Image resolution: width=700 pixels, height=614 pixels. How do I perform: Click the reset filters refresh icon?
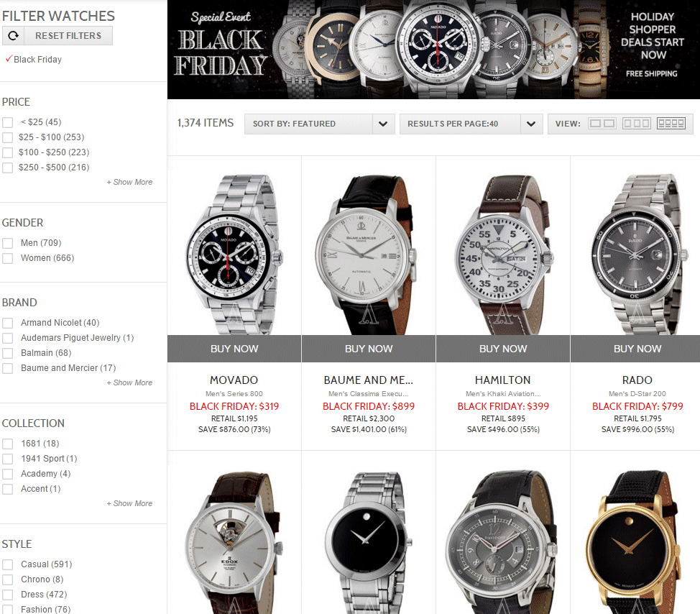[14, 36]
